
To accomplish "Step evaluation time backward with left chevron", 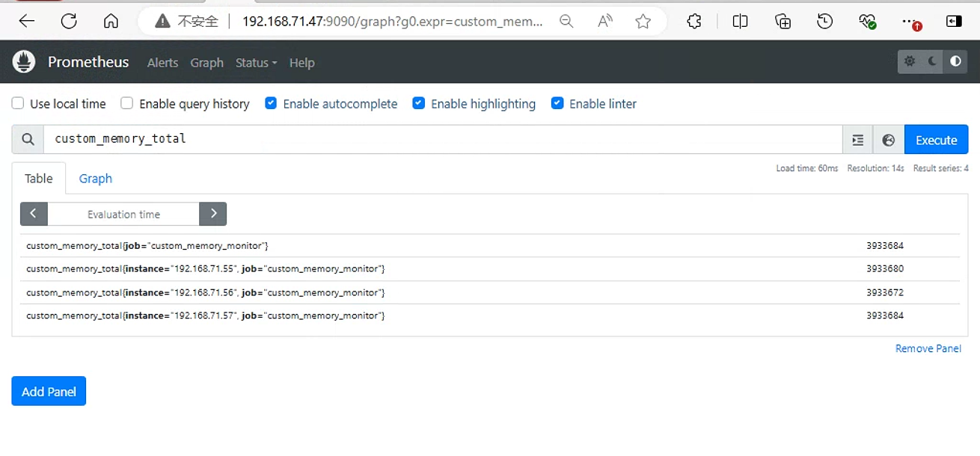I will [34, 214].
